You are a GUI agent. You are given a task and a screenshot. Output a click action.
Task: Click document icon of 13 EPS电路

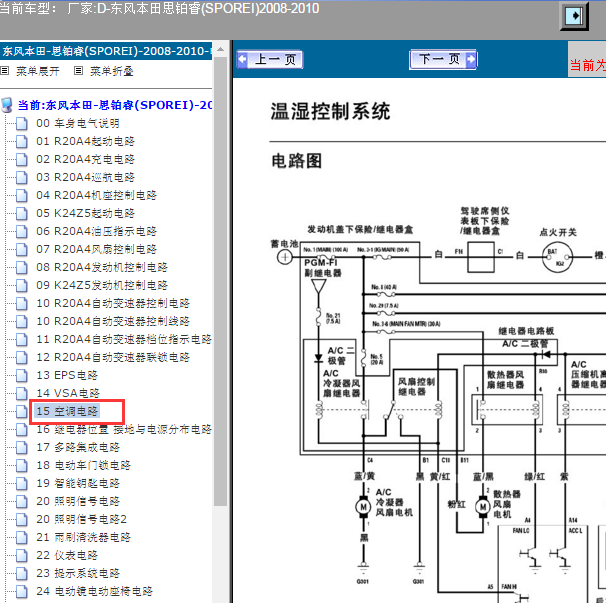tap(22, 375)
